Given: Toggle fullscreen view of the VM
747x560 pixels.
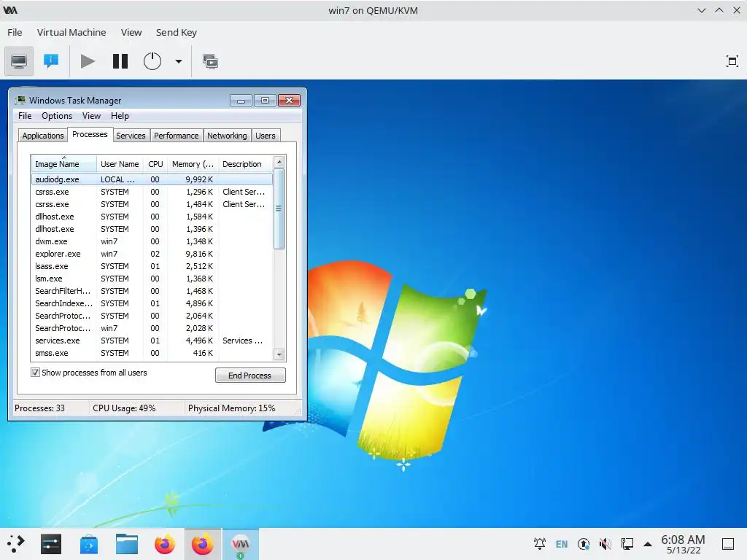Looking at the screenshot, I should tap(732, 61).
